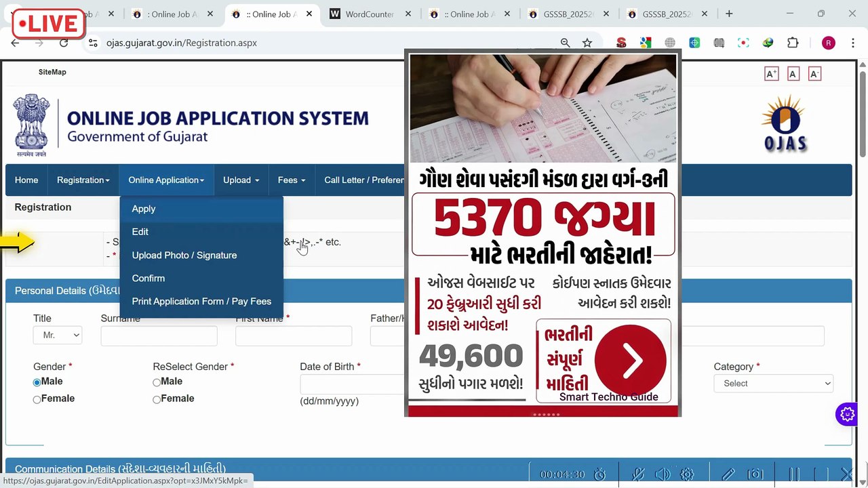Viewport: 868px width, 488px height.
Task: Open the SiteMap link
Action: pos(52,72)
